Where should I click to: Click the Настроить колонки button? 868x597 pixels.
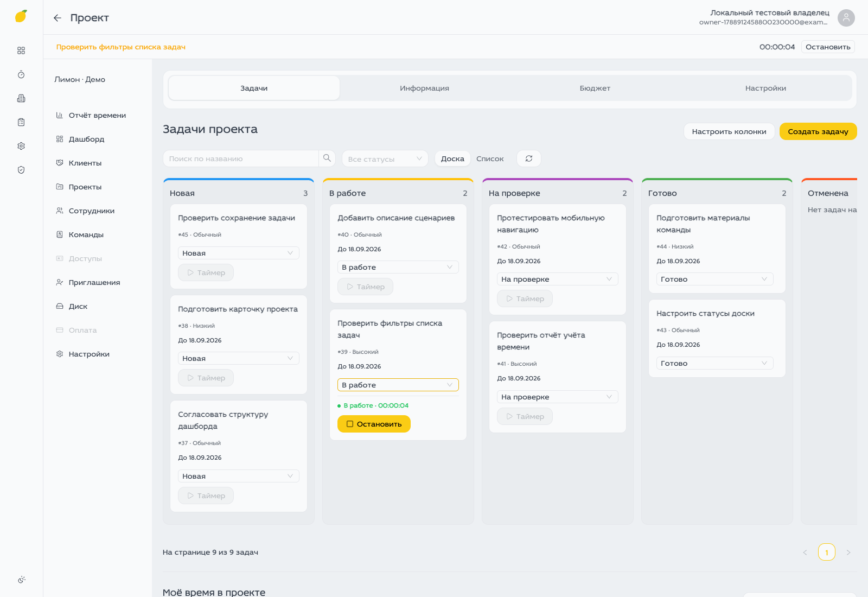pyautogui.click(x=729, y=131)
